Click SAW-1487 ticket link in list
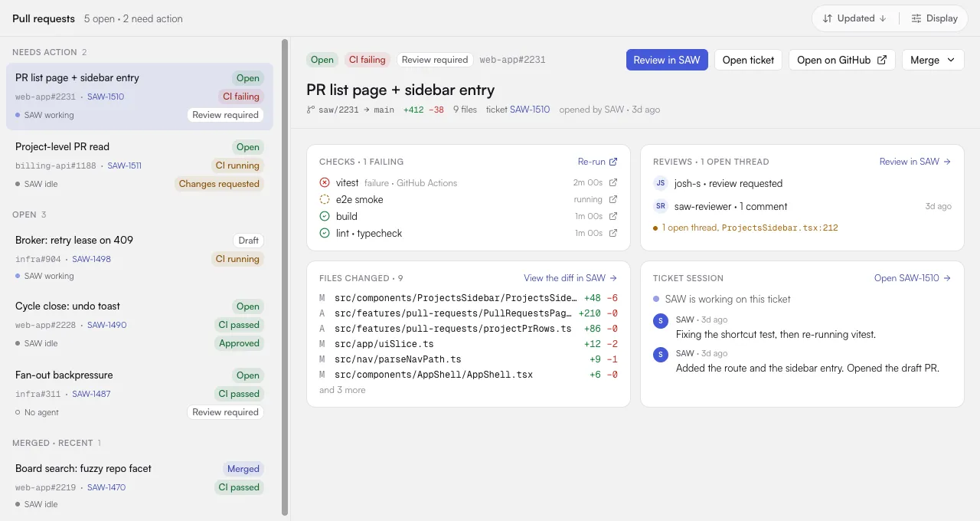 point(91,394)
